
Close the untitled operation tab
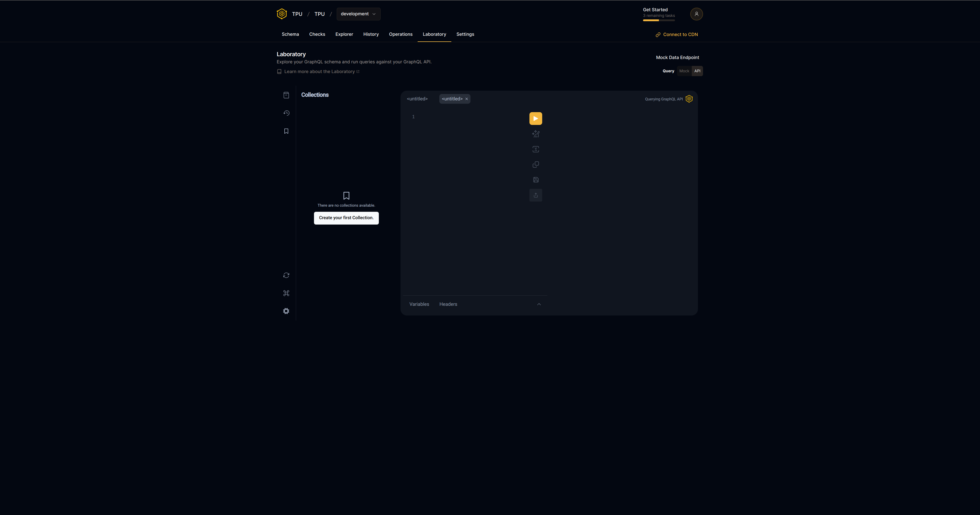[466, 99]
